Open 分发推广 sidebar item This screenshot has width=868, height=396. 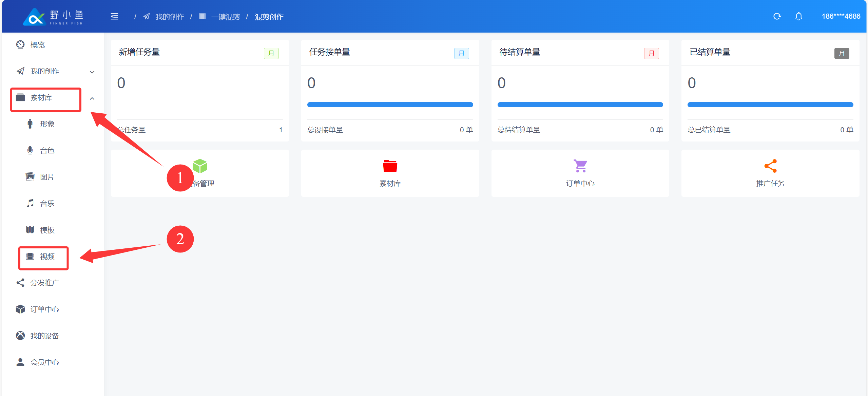tap(44, 283)
